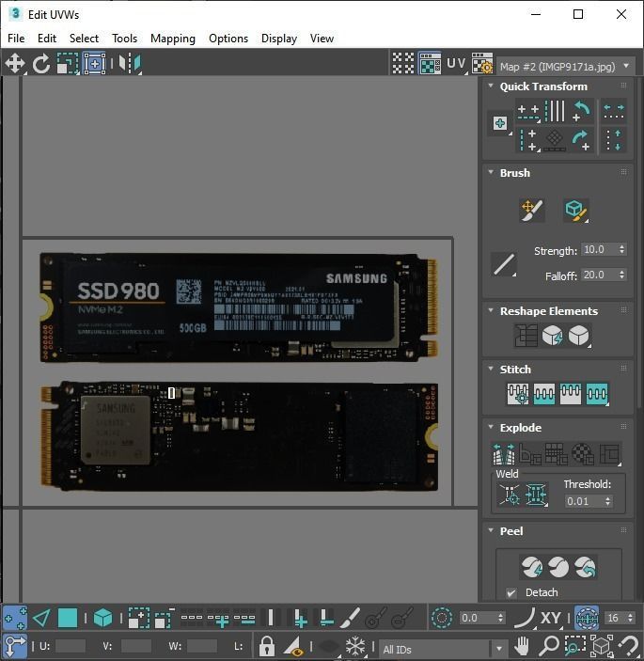Toggle the Show Map background button
644x661 pixels.
coord(430,63)
